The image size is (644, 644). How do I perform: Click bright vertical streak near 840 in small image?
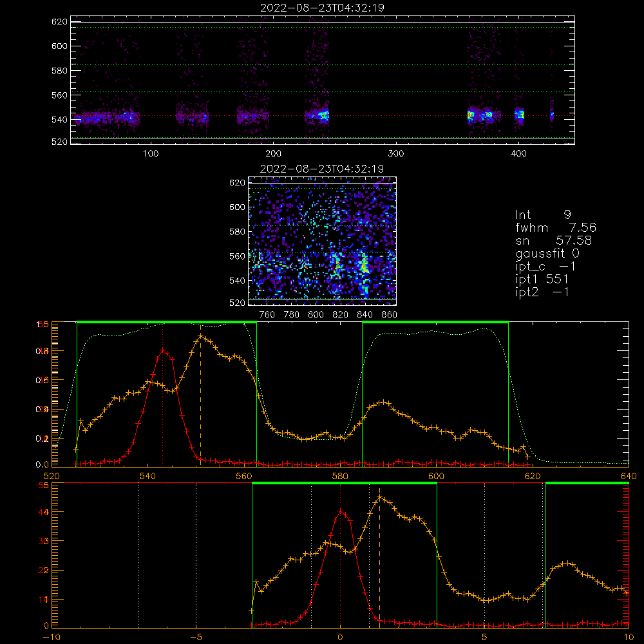363,265
